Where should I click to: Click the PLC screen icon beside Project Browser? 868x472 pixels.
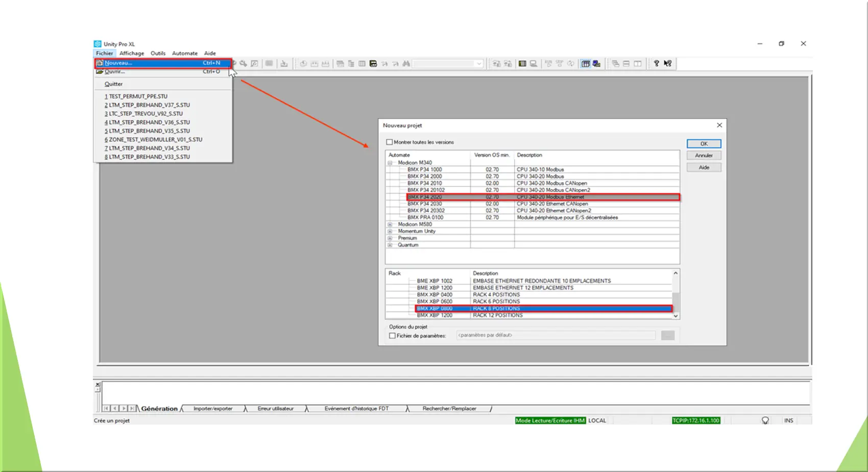click(596, 63)
